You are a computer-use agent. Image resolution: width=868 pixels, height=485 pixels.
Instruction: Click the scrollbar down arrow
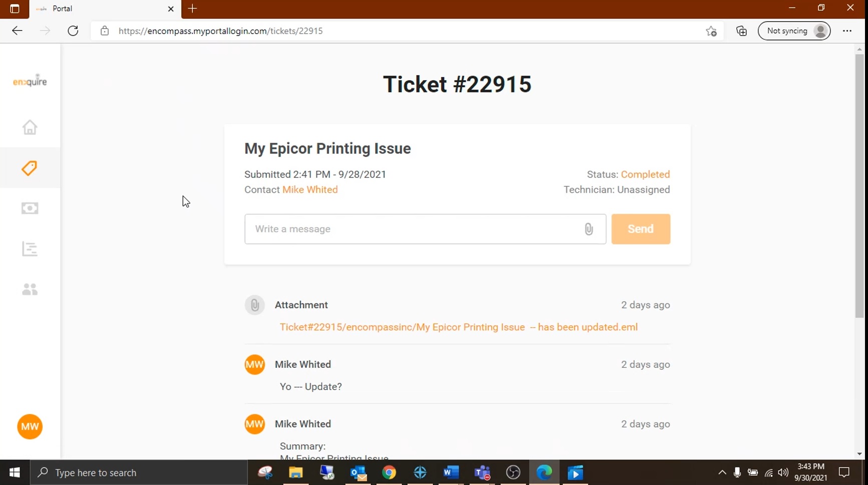859,454
